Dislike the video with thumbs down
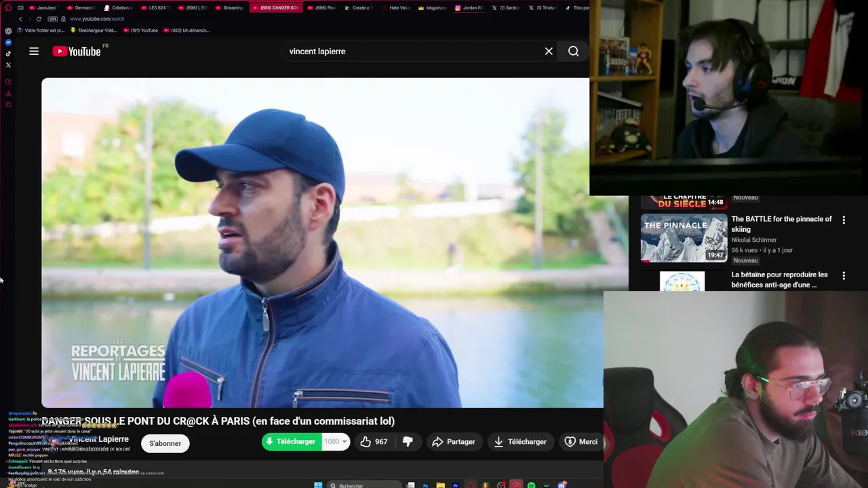 (x=408, y=442)
